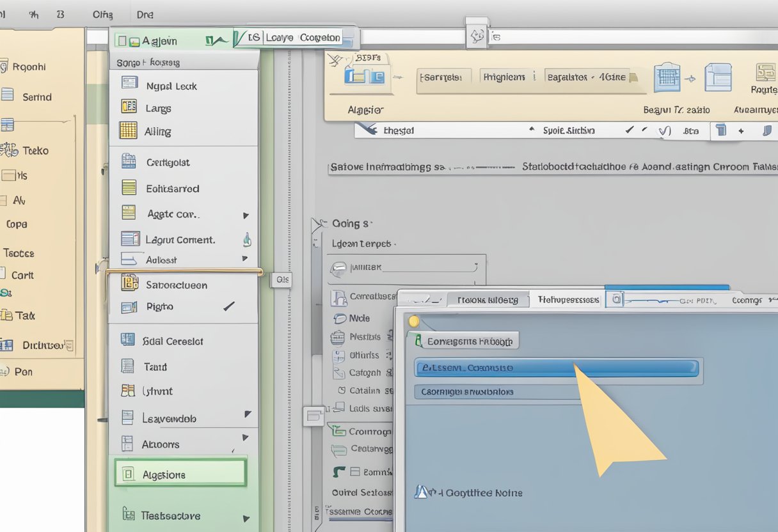Click the Lagrut Coment. menu icon

130,239
